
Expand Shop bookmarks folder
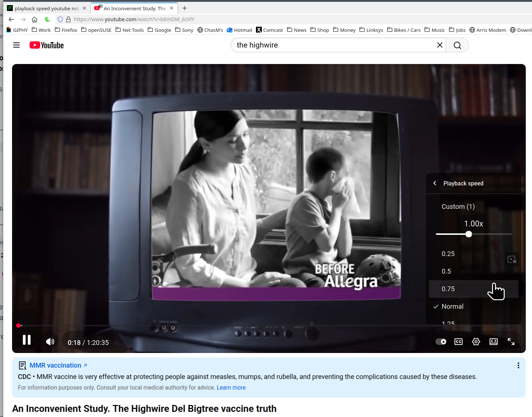coord(320,30)
